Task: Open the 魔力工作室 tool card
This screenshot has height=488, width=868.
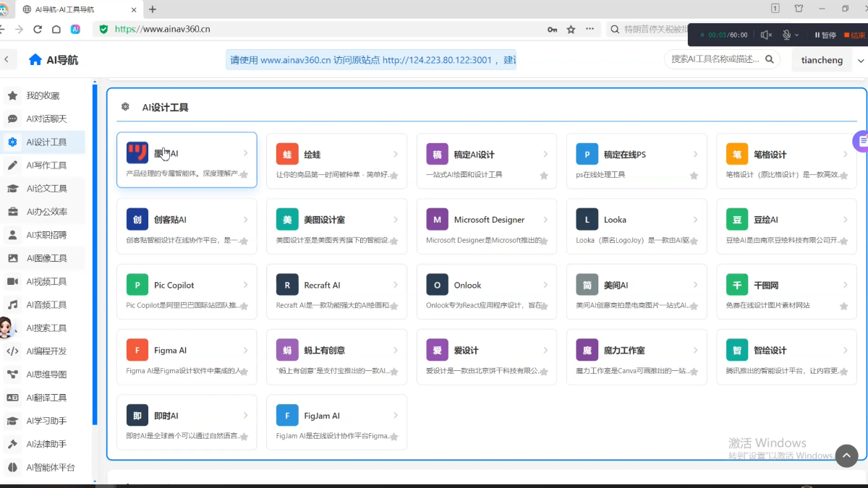Action: tap(637, 356)
